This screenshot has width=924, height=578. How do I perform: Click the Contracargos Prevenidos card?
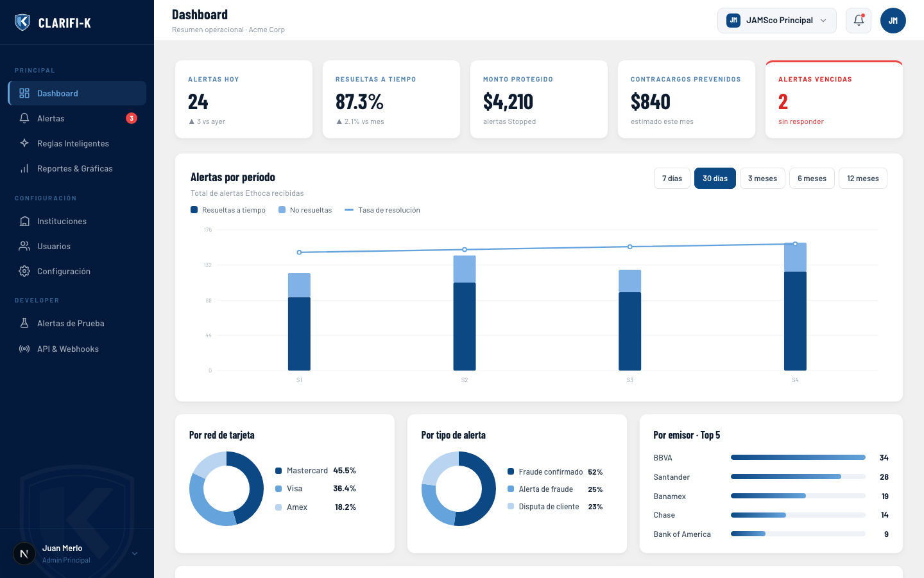click(687, 100)
